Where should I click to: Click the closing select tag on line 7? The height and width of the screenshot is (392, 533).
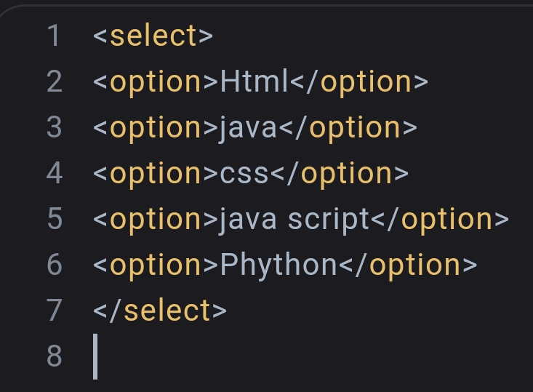pyautogui.click(x=160, y=311)
